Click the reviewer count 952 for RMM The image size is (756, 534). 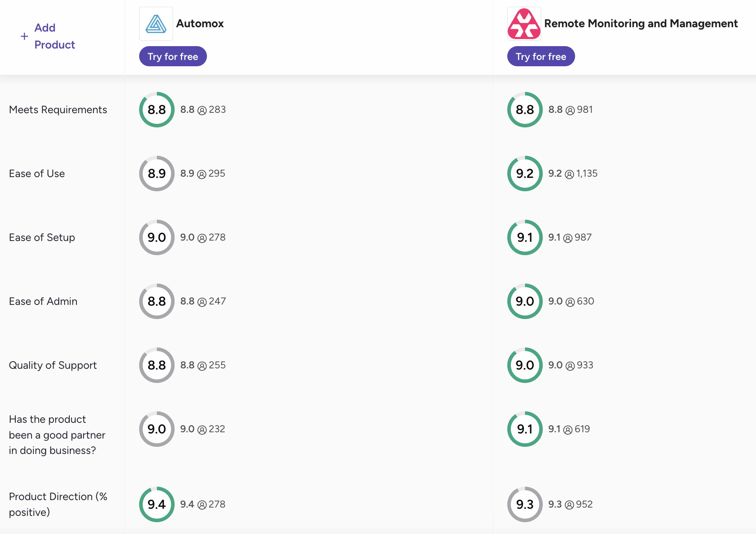584,504
